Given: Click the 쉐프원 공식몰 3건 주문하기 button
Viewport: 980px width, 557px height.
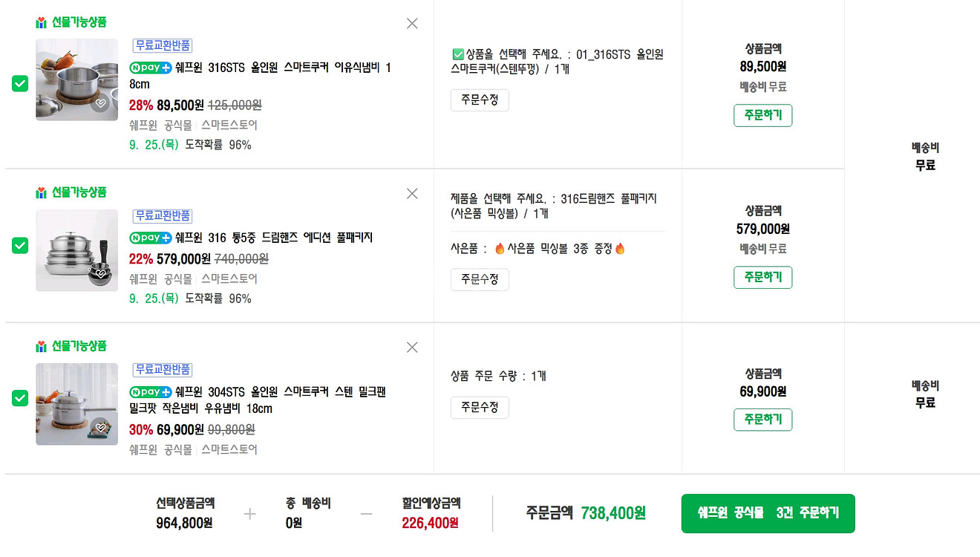Looking at the screenshot, I should click(768, 513).
